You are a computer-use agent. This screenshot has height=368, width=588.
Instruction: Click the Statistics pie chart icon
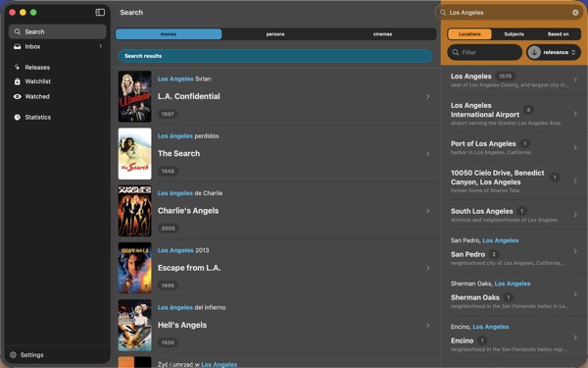(18, 117)
